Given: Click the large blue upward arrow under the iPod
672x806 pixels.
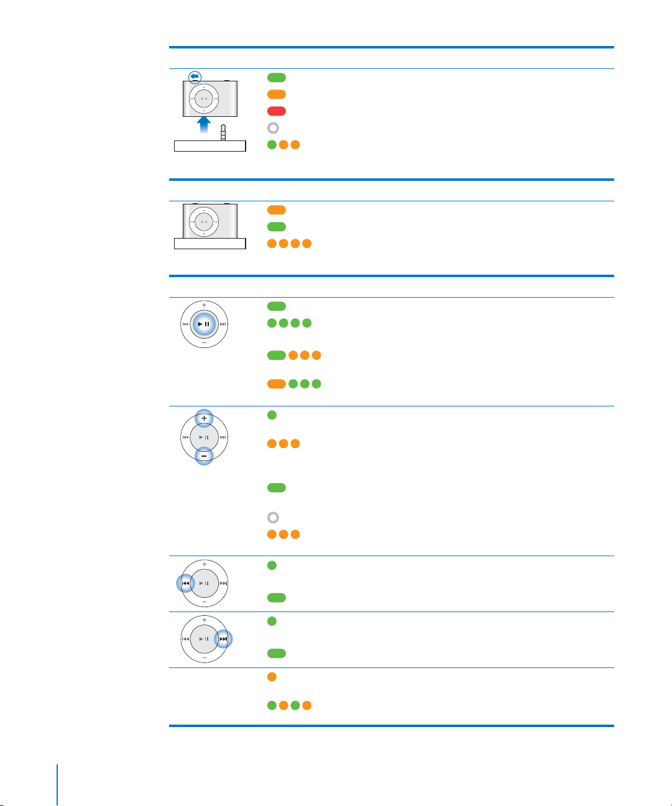Looking at the screenshot, I should click(x=204, y=125).
